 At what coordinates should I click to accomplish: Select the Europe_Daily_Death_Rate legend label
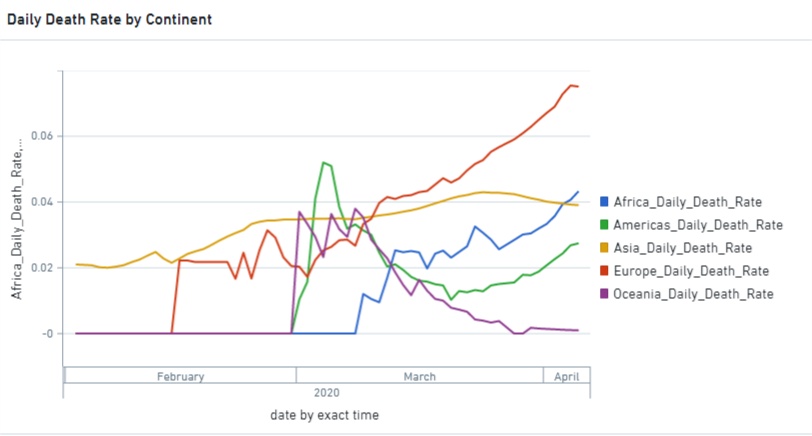[691, 271]
